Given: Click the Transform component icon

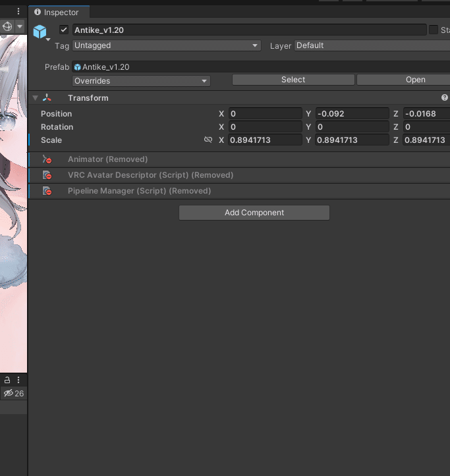Looking at the screenshot, I should (x=47, y=97).
